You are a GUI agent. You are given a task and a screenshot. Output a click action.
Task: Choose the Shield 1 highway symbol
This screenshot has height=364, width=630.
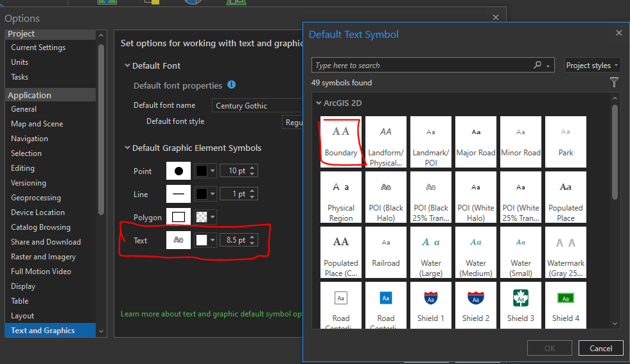(x=431, y=305)
